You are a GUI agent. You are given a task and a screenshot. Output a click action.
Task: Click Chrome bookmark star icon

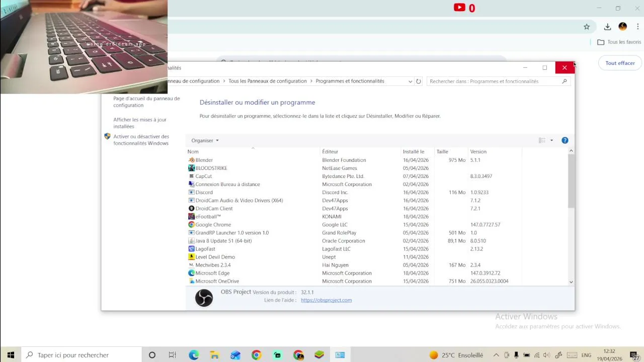coord(586,27)
